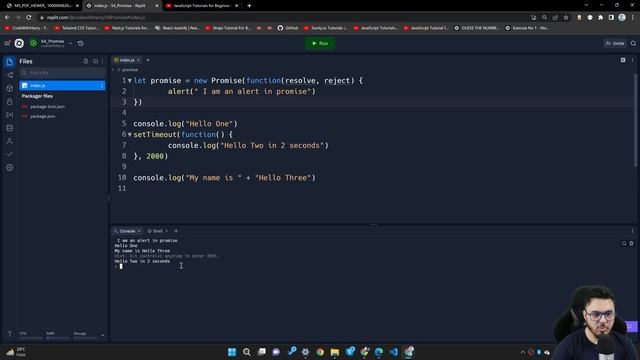Open the Authentication person sidebar icon
This screenshot has width=640, height=360.
[x=10, y=141]
